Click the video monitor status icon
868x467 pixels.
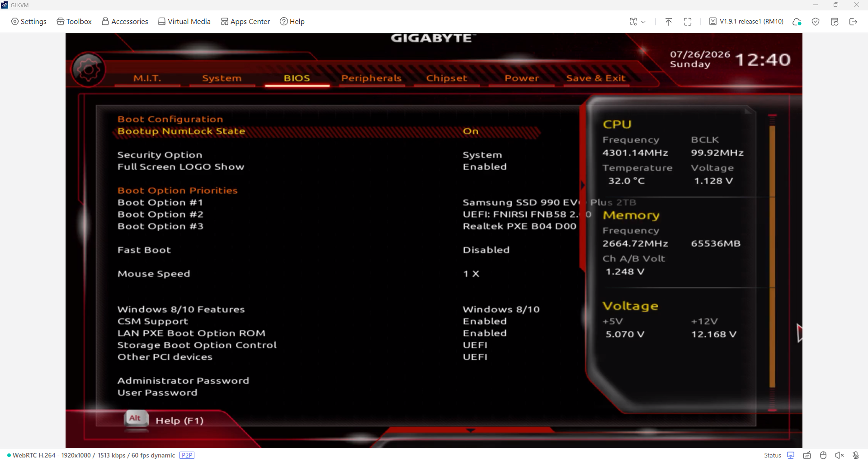[791, 455]
